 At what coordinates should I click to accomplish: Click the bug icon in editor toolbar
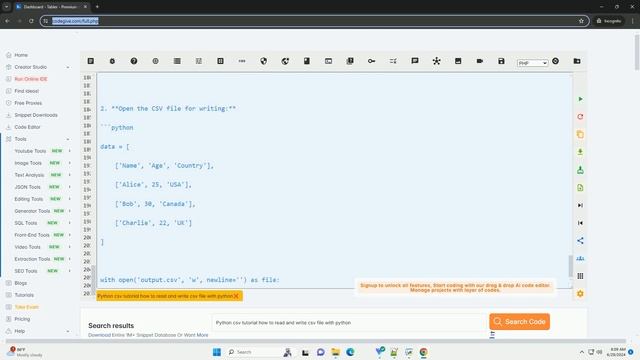pos(112,61)
